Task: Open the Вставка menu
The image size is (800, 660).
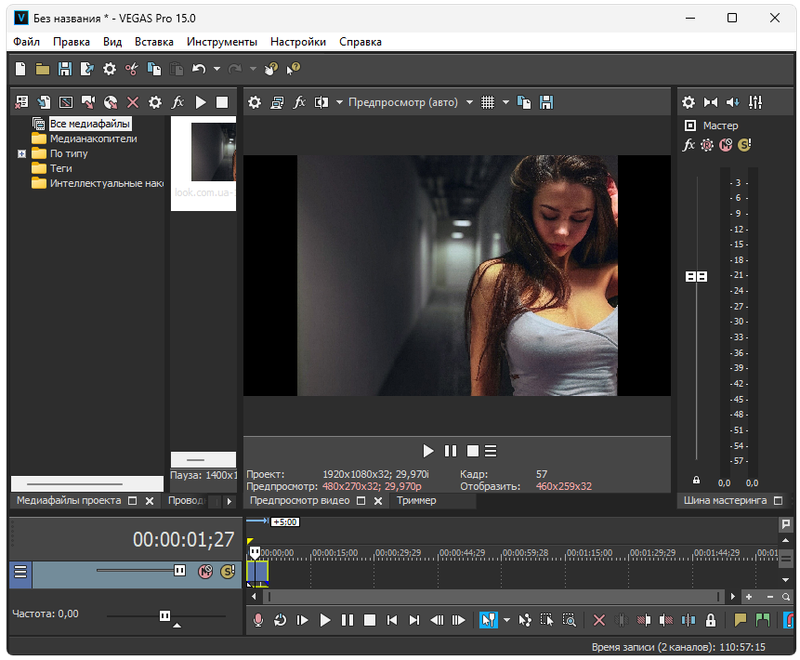Action: pos(154,42)
